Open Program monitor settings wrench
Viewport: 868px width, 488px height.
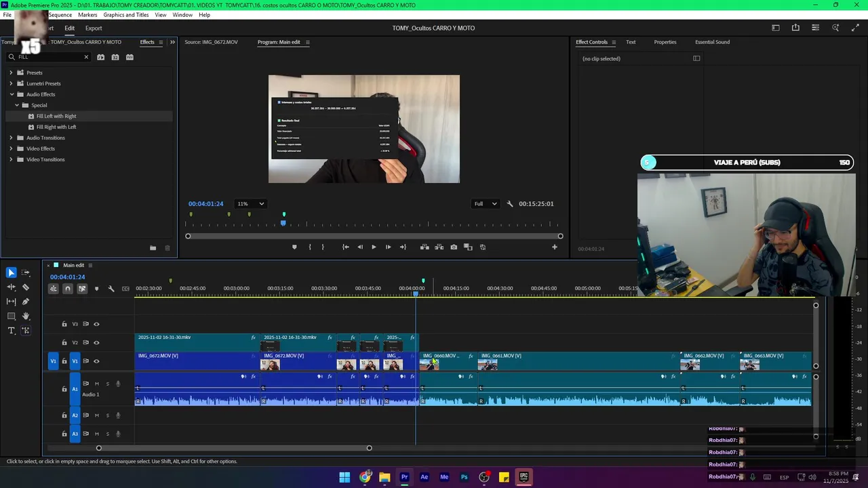pos(510,204)
